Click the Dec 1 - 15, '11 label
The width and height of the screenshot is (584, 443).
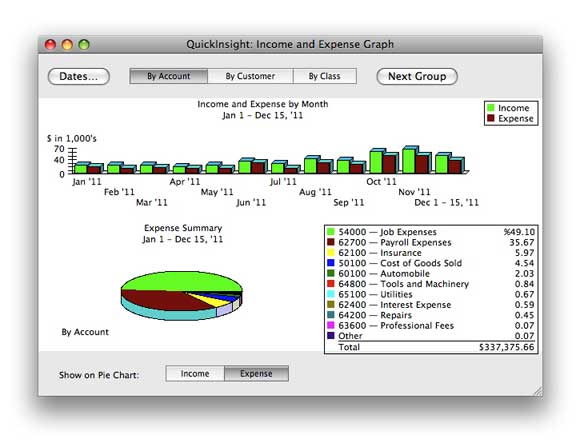(446, 202)
